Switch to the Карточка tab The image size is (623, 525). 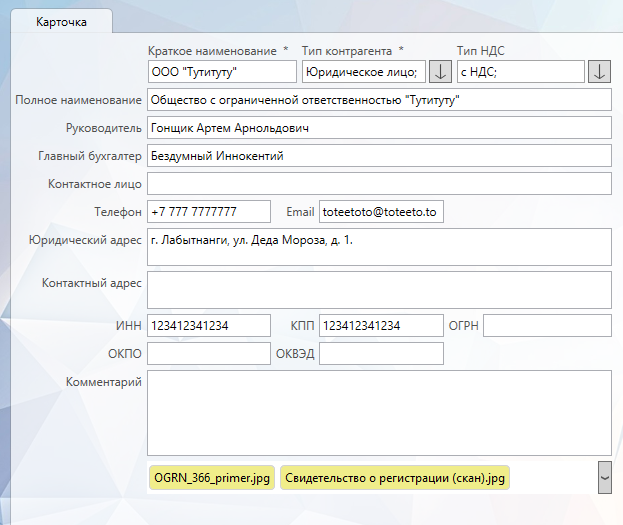[x=61, y=23]
